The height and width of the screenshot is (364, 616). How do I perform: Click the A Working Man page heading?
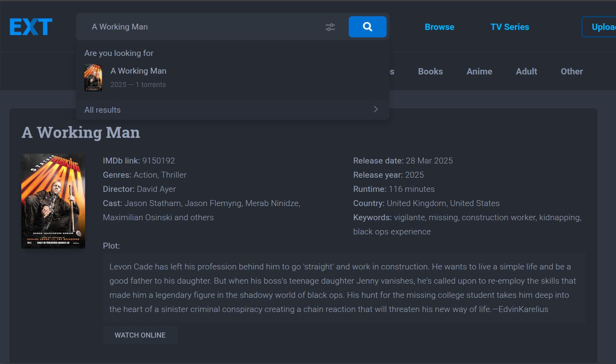[x=81, y=132]
